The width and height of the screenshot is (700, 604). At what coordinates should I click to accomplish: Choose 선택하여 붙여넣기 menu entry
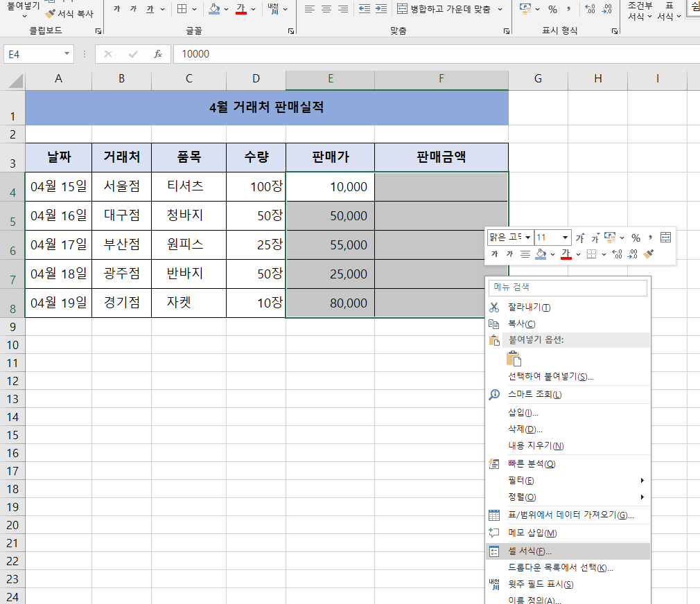tap(568, 377)
